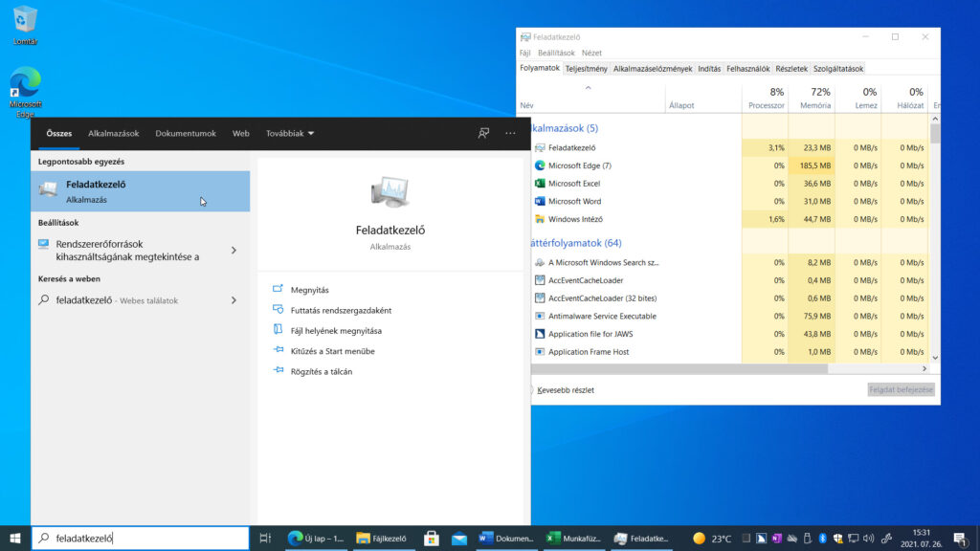Click the sort arrow above Név column
980x551 pixels.
pyautogui.click(x=589, y=88)
